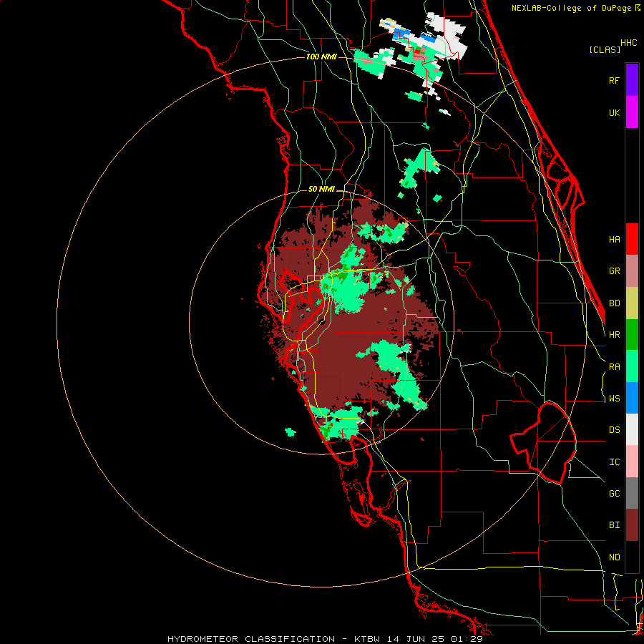Click the gray GC legend color swatch
The width and height of the screenshot is (644, 644).
(632, 493)
